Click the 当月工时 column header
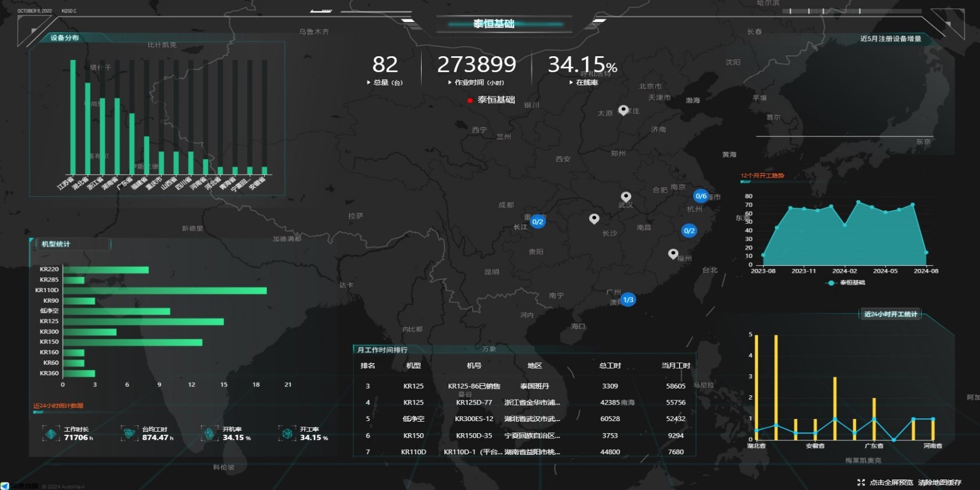980x490 pixels. click(x=676, y=365)
